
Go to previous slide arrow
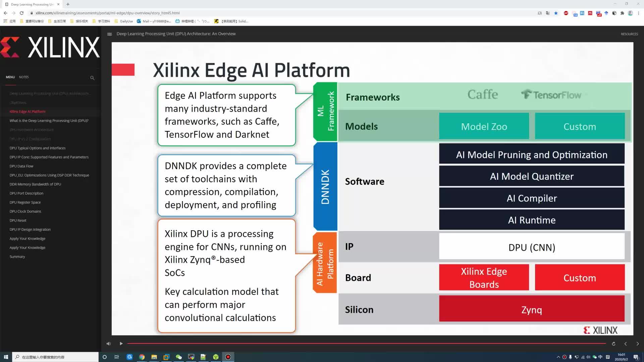pyautogui.click(x=626, y=344)
